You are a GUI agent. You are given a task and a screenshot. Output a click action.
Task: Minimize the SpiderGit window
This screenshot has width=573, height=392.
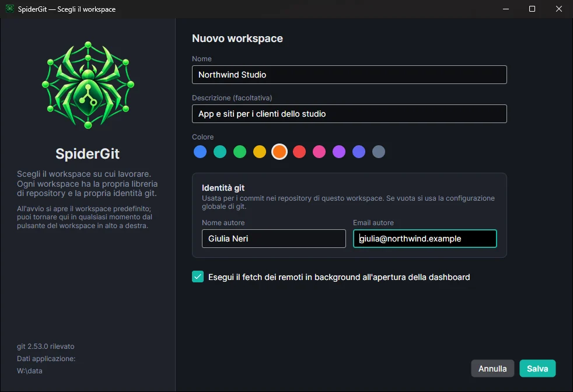(x=506, y=9)
